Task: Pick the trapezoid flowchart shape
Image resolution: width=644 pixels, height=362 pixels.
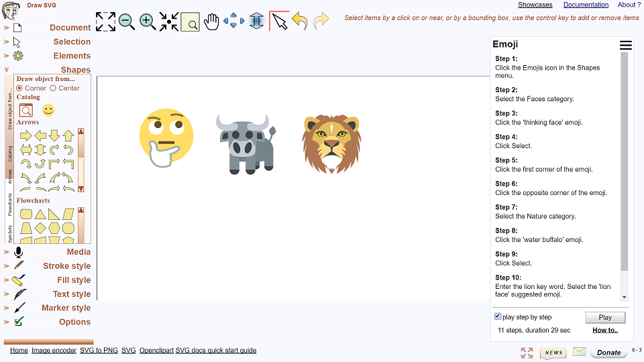Action: tap(26, 228)
